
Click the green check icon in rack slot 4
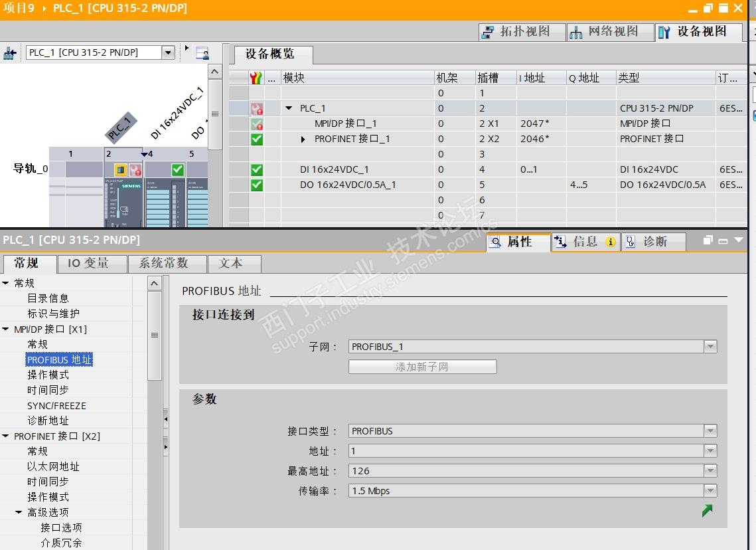tap(177, 169)
